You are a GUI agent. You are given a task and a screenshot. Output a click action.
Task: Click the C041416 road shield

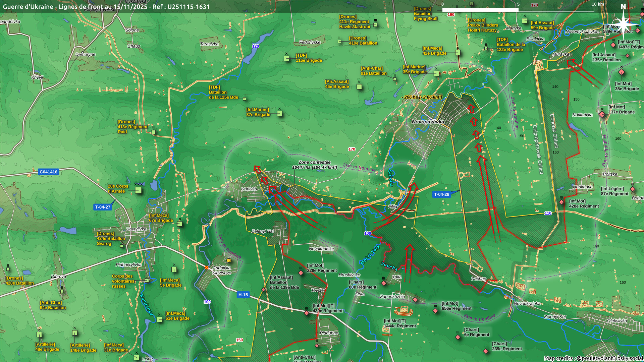(48, 172)
